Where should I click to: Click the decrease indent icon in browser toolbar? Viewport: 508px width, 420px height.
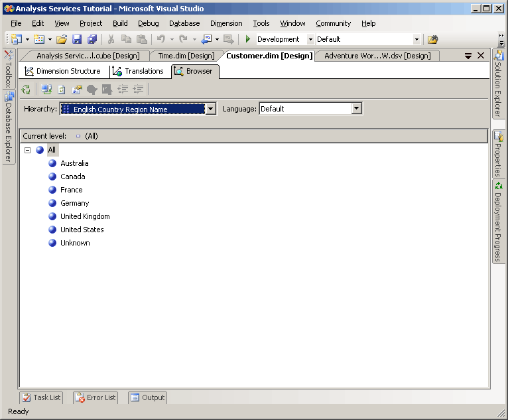(123, 90)
